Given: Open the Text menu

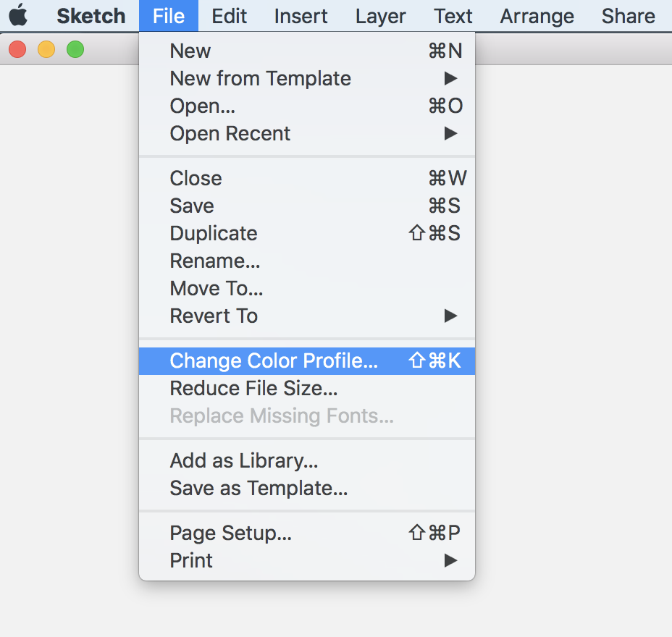Looking at the screenshot, I should coord(453,16).
